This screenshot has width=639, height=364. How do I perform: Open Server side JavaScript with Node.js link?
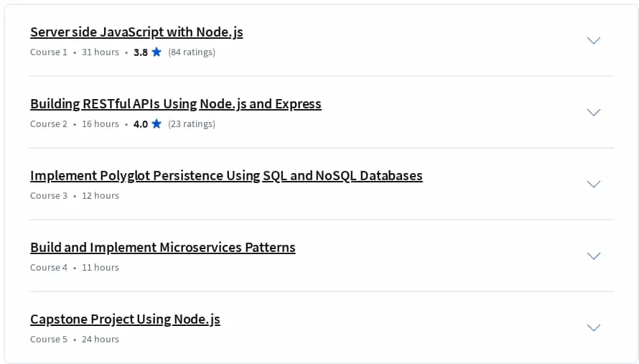tap(136, 32)
